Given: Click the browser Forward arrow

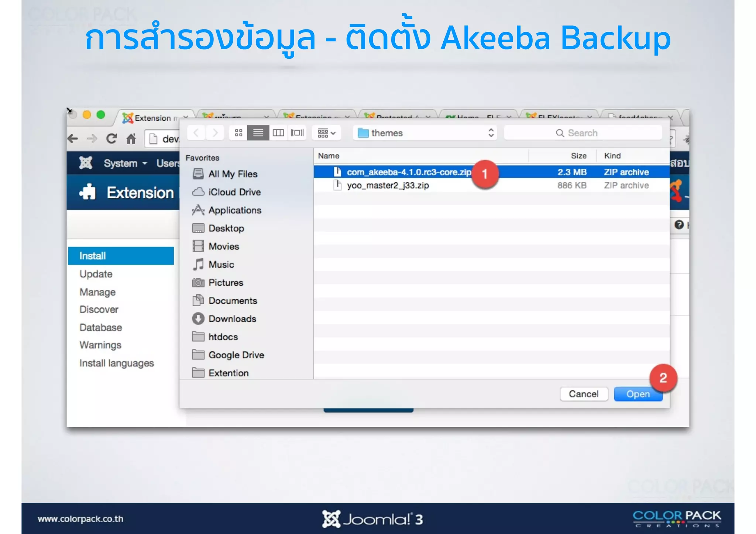Looking at the screenshot, I should pyautogui.click(x=92, y=139).
